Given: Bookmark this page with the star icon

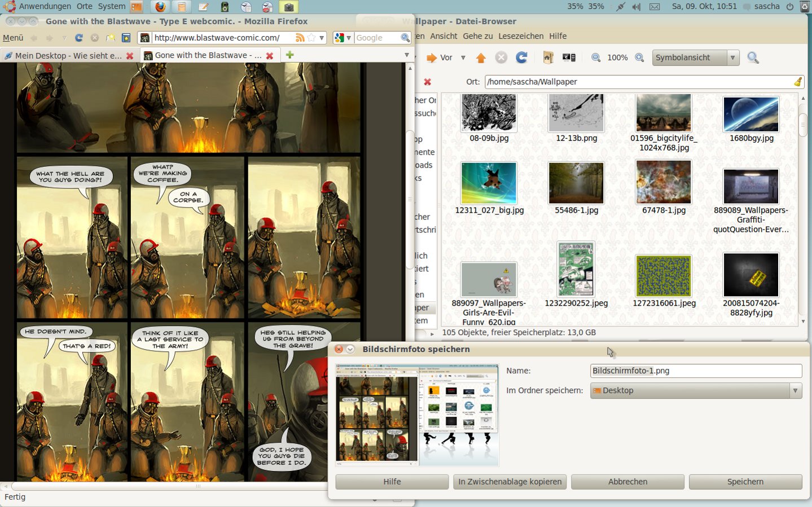Looking at the screenshot, I should pos(311,38).
